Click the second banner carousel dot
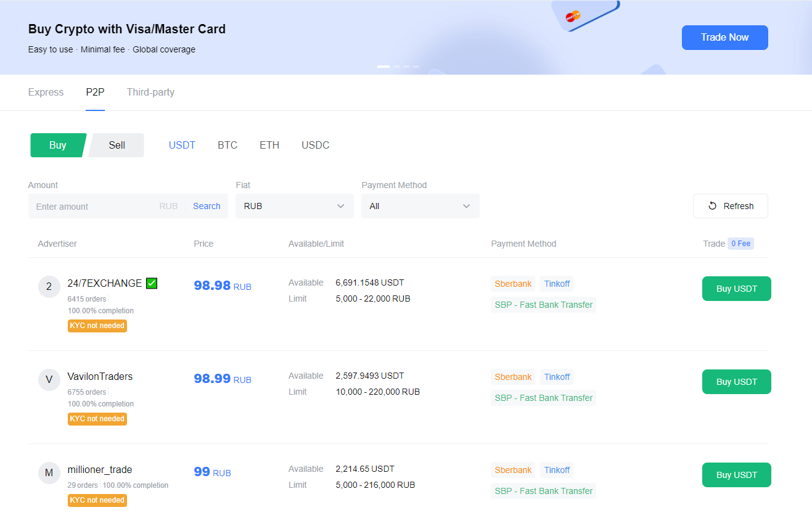812x523 pixels. [396, 66]
